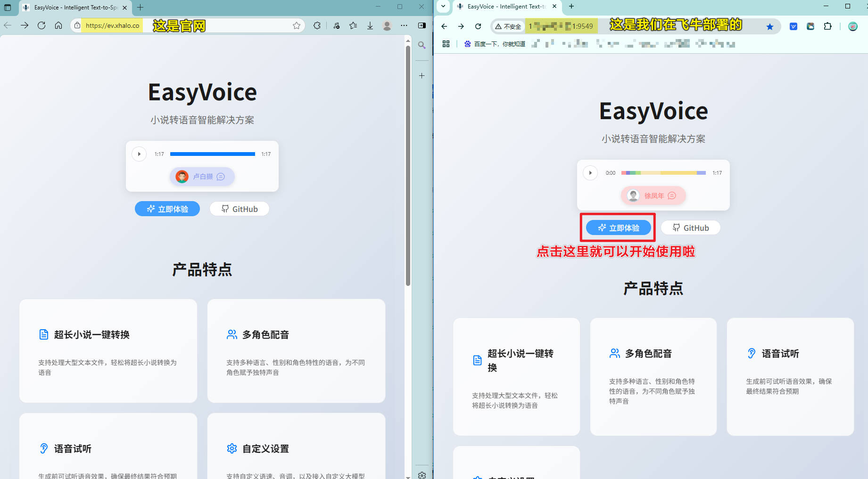
Task: Open Edge settings and more menu
Action: click(x=404, y=25)
